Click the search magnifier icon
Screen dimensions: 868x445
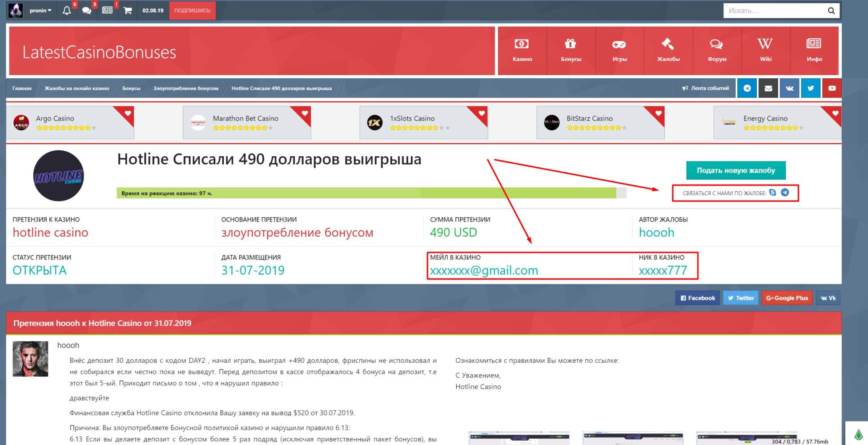point(831,11)
